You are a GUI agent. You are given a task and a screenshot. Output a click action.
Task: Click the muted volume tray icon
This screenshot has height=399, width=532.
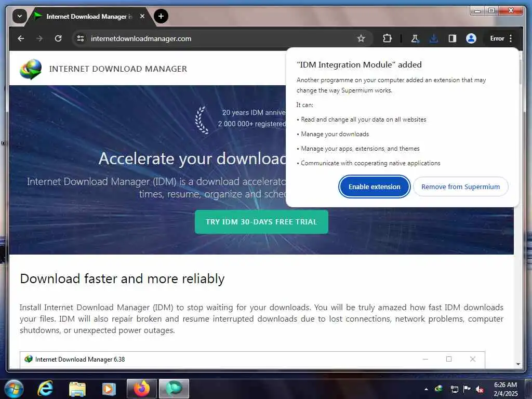click(x=480, y=389)
